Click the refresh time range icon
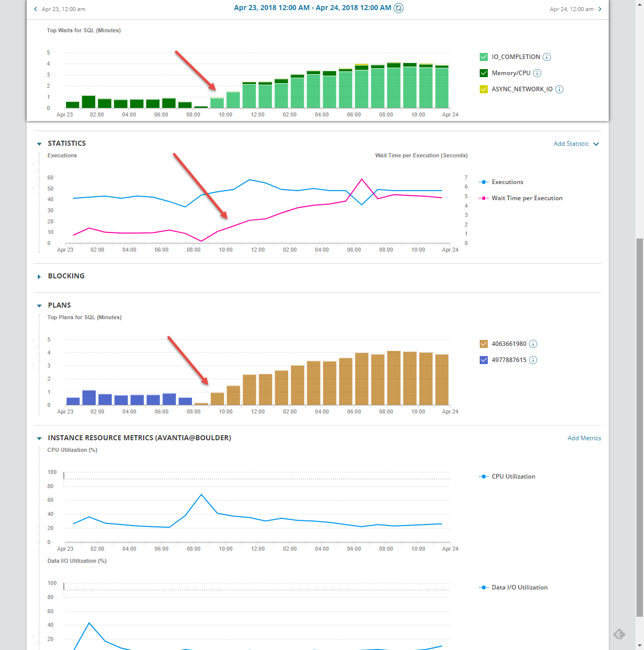Screen dimensions: 644x650 399,8
